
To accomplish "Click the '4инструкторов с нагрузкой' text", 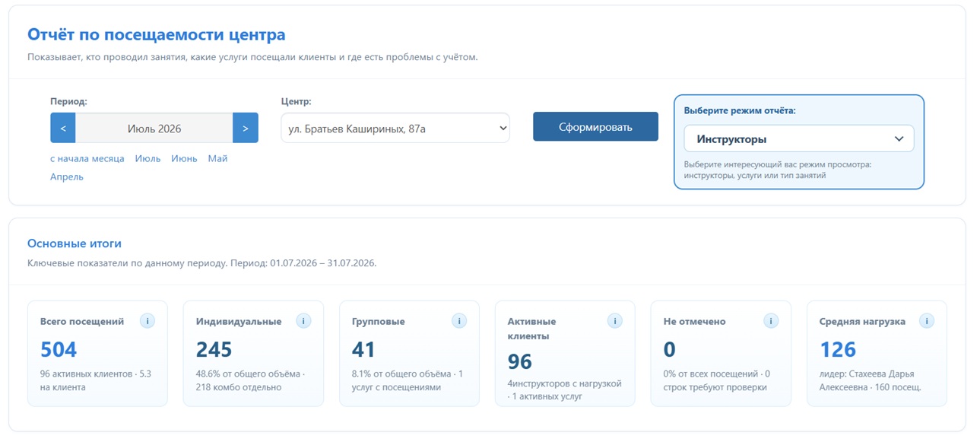I will pyautogui.click(x=565, y=383).
